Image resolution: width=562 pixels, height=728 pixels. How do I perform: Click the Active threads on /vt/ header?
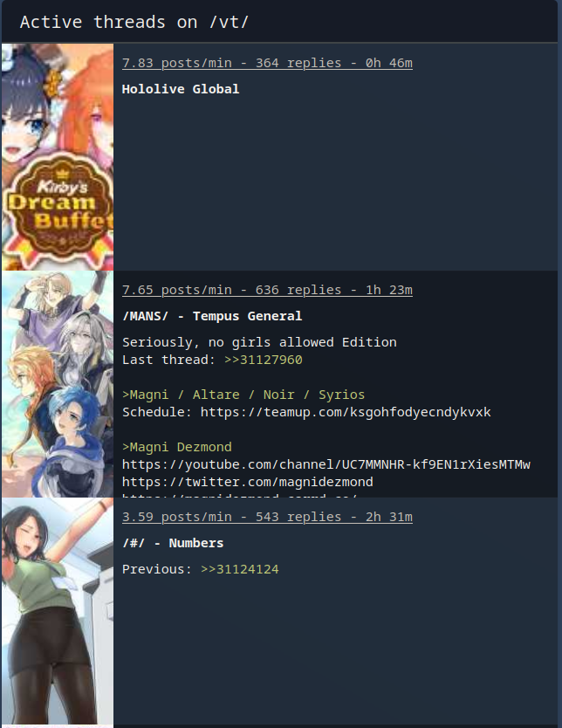[x=134, y=22]
